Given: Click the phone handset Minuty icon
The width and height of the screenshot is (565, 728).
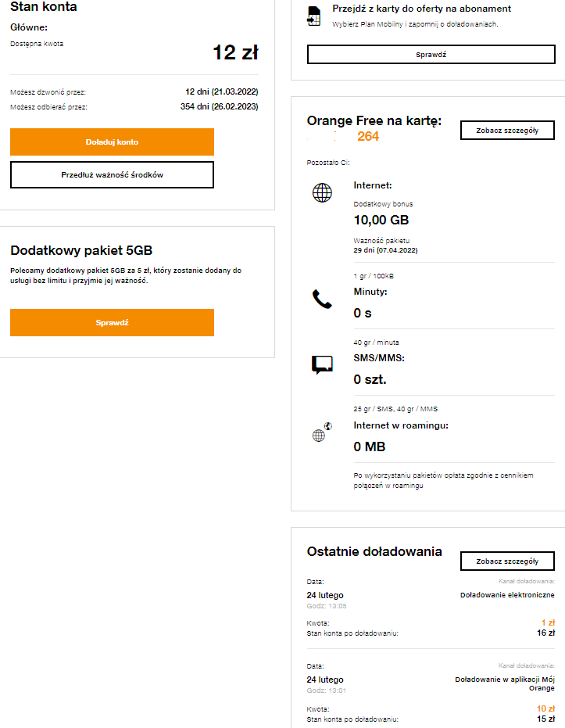Looking at the screenshot, I should click(322, 299).
